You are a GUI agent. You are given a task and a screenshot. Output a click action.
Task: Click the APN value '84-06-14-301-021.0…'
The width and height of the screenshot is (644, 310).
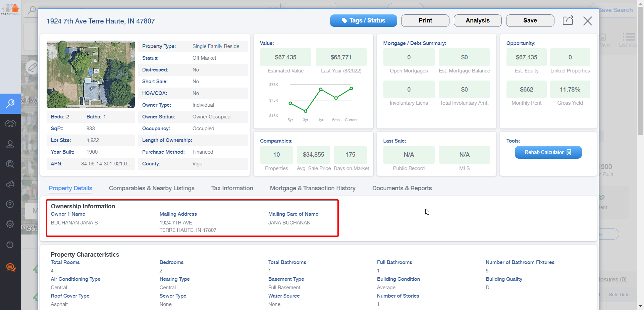(x=106, y=164)
